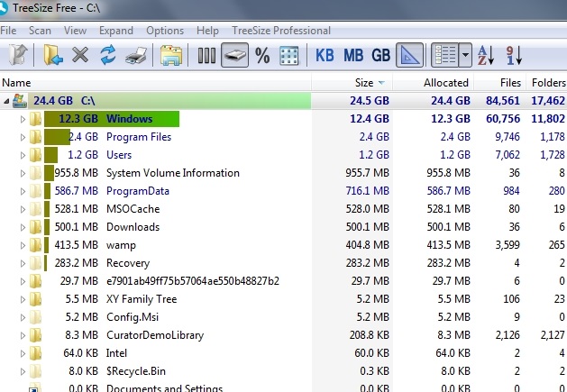Screen dimensions: 567x392
Task: Open the Help menu
Action: click(207, 31)
